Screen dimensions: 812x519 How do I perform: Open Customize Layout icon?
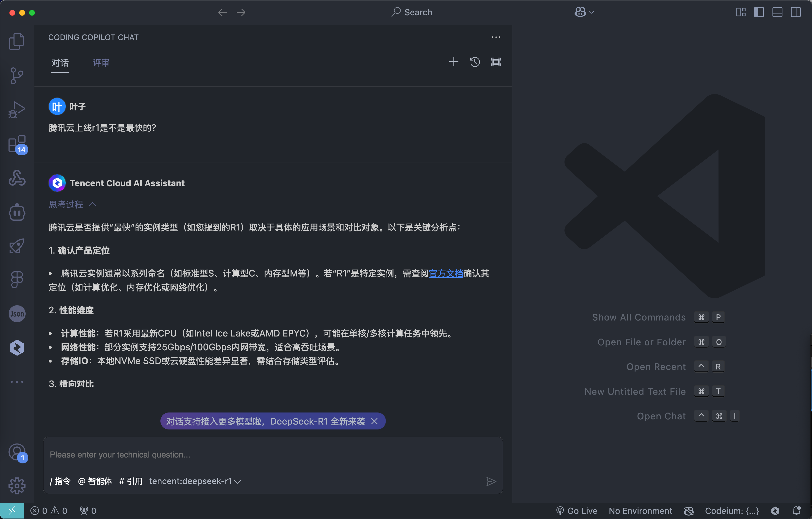[740, 13]
